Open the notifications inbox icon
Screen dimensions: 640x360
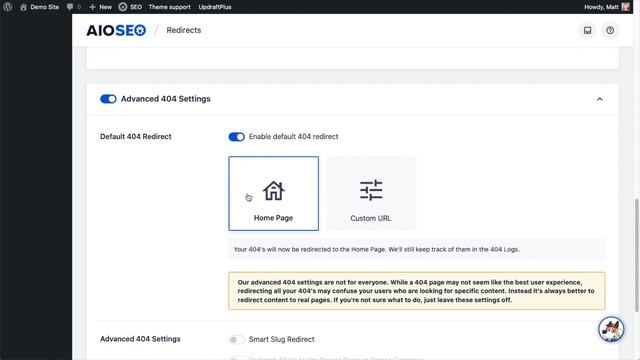point(587,30)
